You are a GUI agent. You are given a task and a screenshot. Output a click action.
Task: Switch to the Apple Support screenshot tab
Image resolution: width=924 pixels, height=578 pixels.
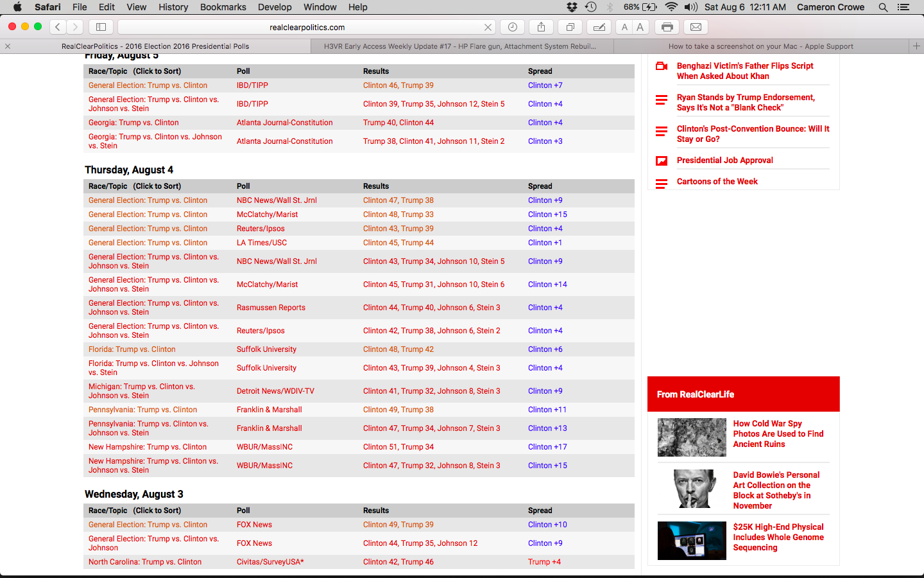[761, 46]
